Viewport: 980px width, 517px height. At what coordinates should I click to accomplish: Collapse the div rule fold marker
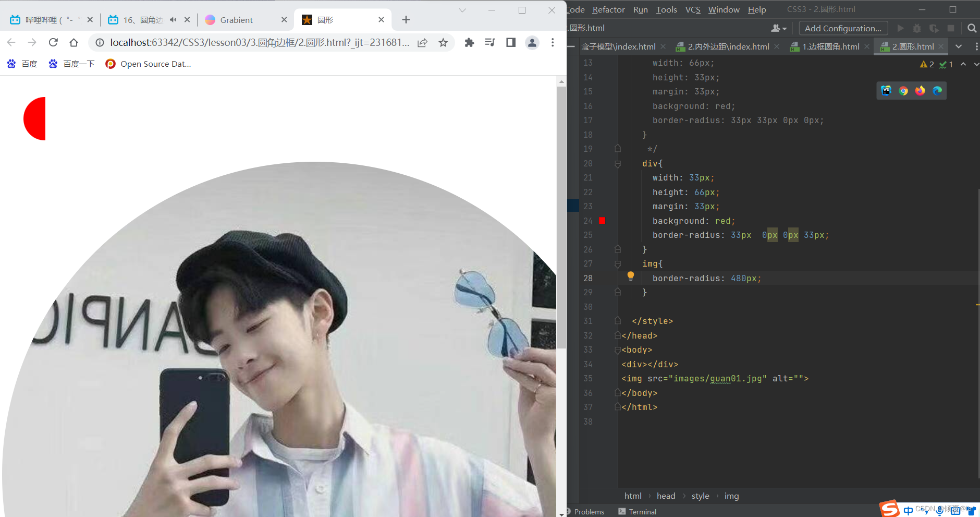[618, 163]
